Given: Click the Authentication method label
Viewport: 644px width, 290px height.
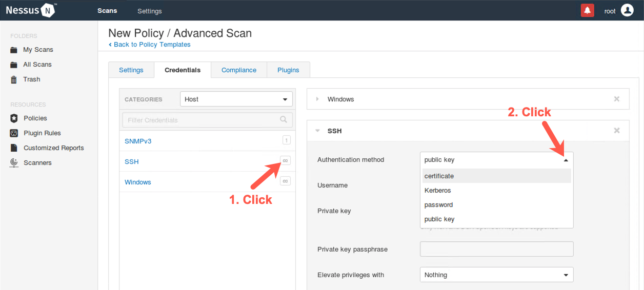Looking at the screenshot, I should pos(351,159).
